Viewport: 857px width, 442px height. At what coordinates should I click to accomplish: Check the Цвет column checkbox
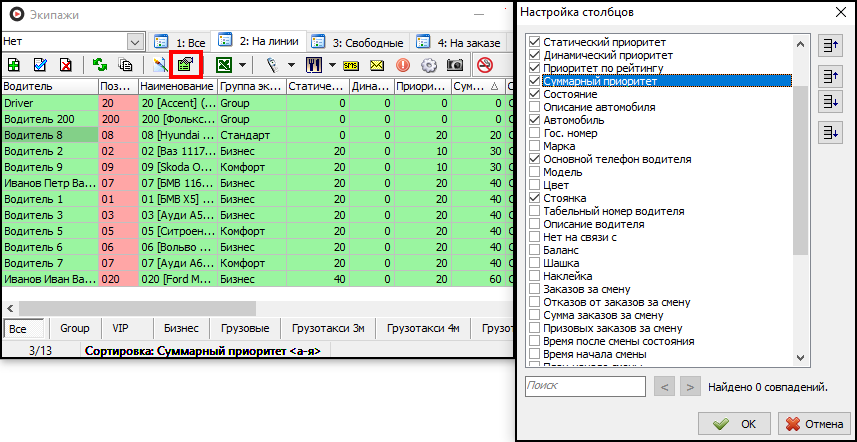click(x=535, y=185)
